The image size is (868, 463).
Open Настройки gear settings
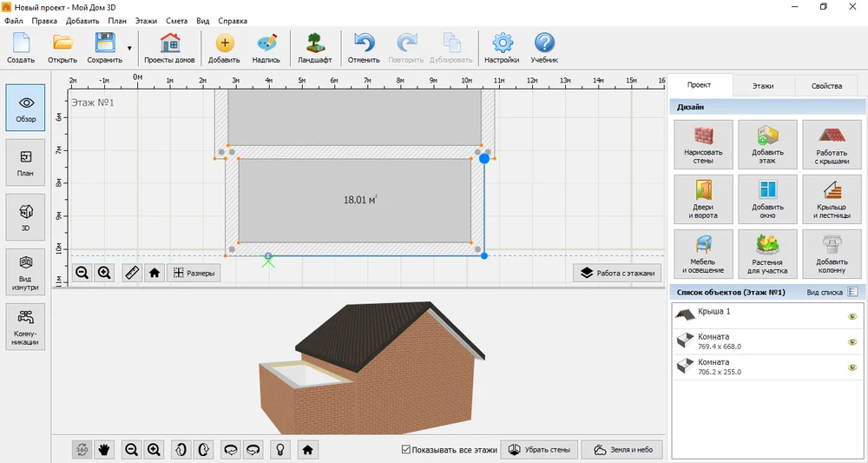(x=502, y=48)
